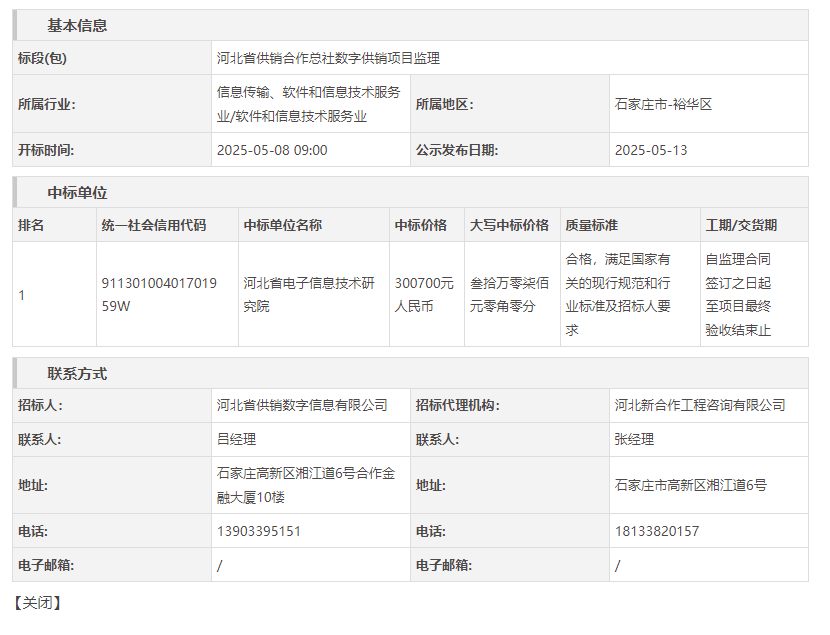Click the agency's 地址 label
The image size is (830, 635).
click(x=431, y=485)
